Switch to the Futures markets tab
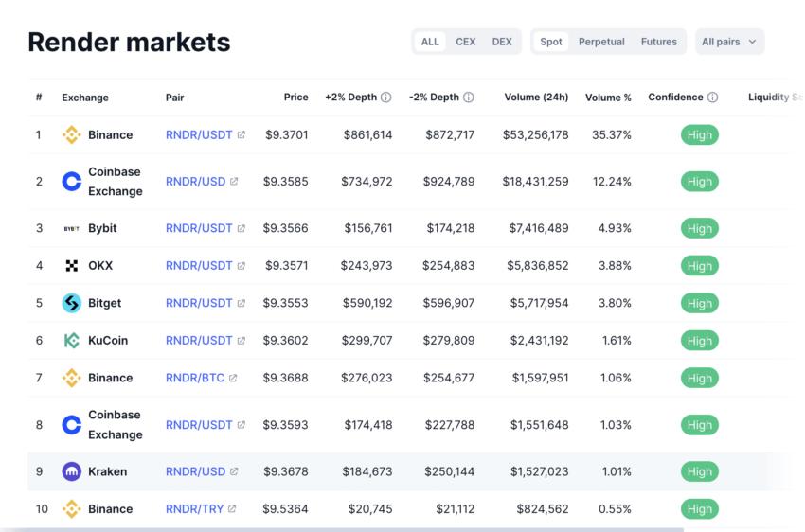 pyautogui.click(x=658, y=42)
